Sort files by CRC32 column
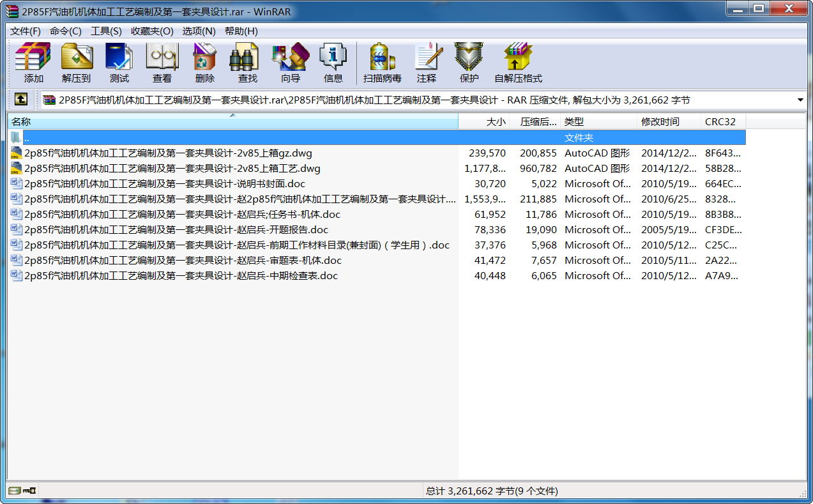Viewport: 813px width, 504px height. [723, 121]
